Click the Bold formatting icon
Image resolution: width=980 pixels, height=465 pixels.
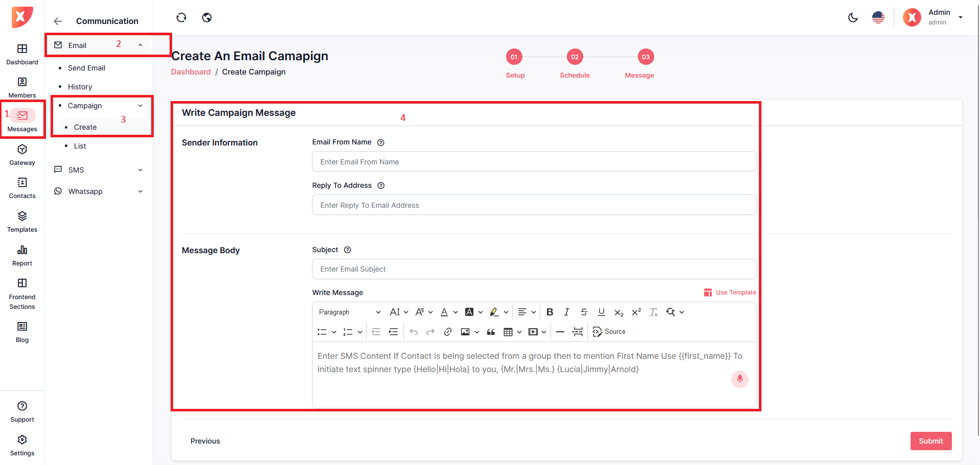[x=549, y=312]
